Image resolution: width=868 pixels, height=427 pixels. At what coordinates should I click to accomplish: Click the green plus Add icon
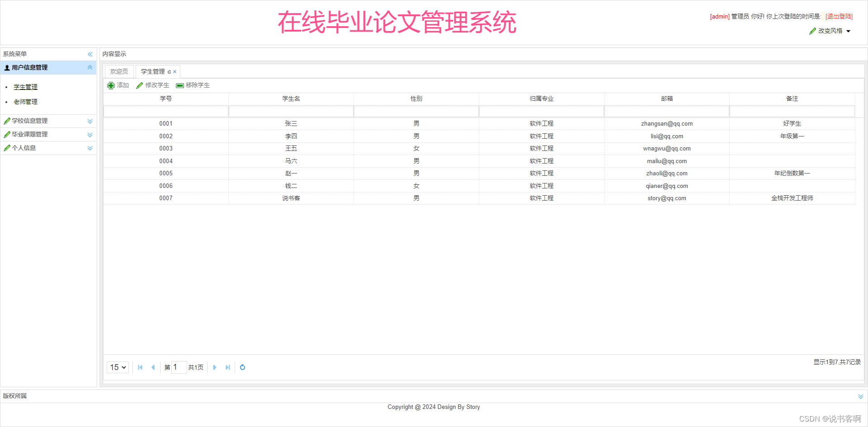click(111, 85)
